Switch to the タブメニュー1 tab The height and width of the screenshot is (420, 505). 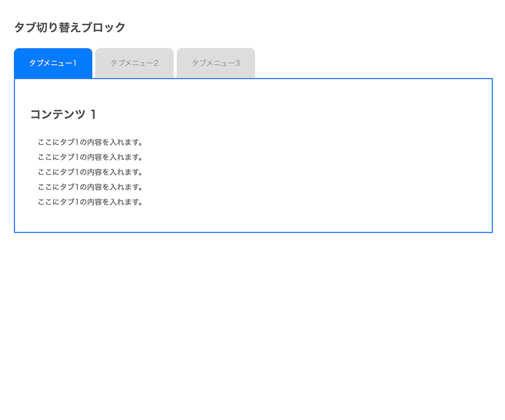tap(53, 63)
